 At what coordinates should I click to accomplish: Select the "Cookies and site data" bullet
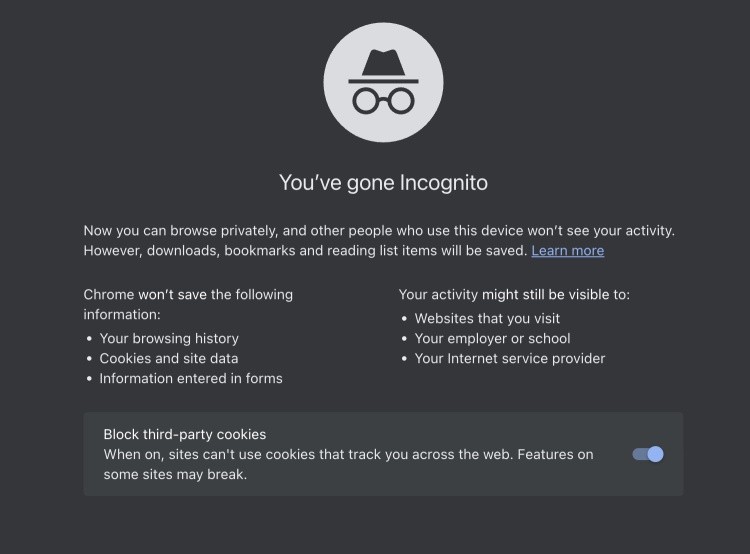[x=169, y=358]
